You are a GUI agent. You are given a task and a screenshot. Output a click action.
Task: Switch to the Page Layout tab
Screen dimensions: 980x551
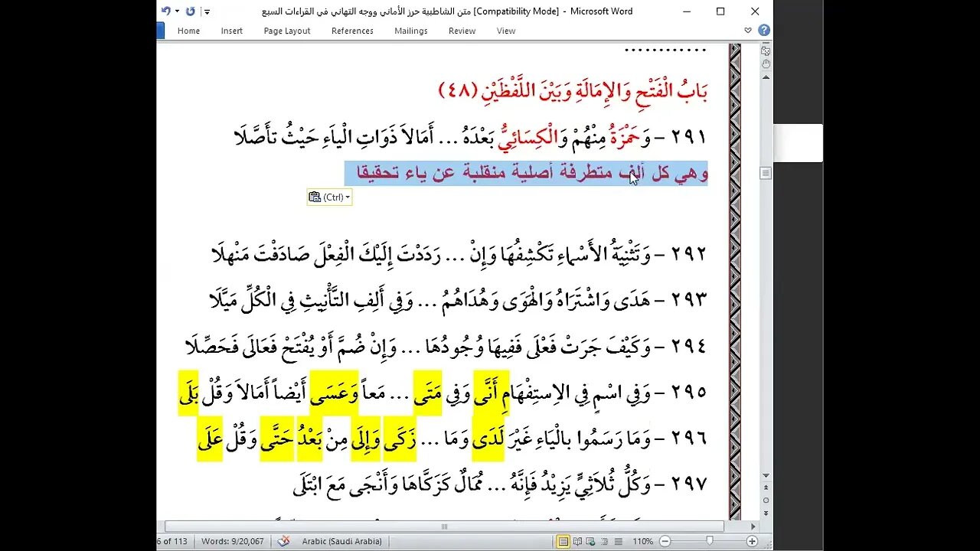(287, 31)
